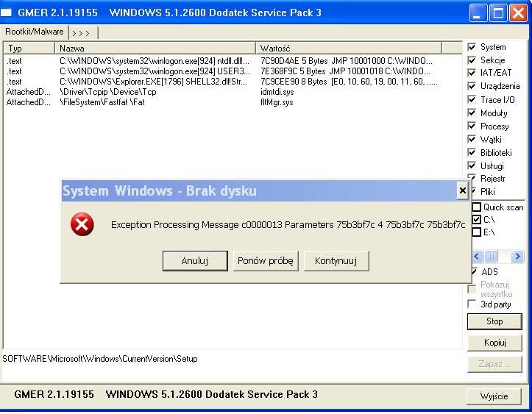Image resolution: width=532 pixels, height=414 pixels.
Task: Exit GMER with Wyjście button
Action: [494, 396]
